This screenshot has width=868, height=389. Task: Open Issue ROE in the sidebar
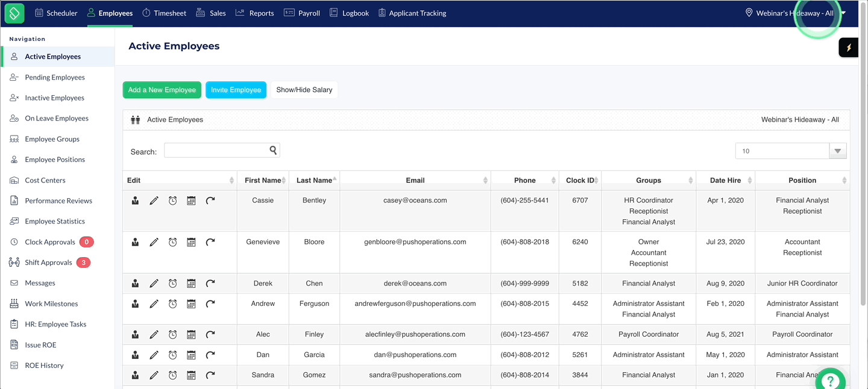[x=40, y=345]
